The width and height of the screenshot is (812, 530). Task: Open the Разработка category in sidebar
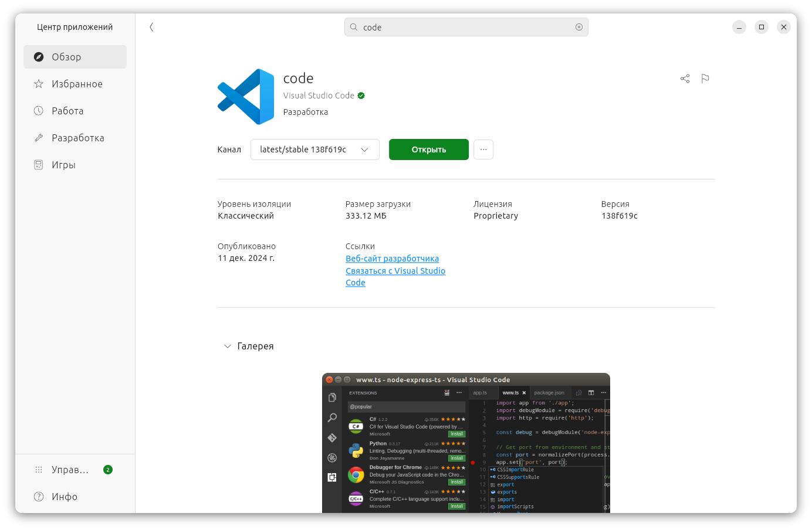click(75, 138)
